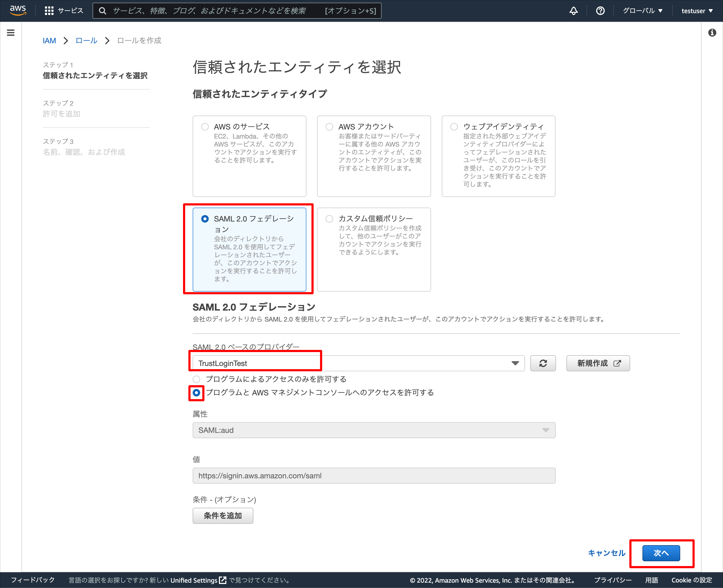Open Cookie の設定 footer link

tap(691, 580)
